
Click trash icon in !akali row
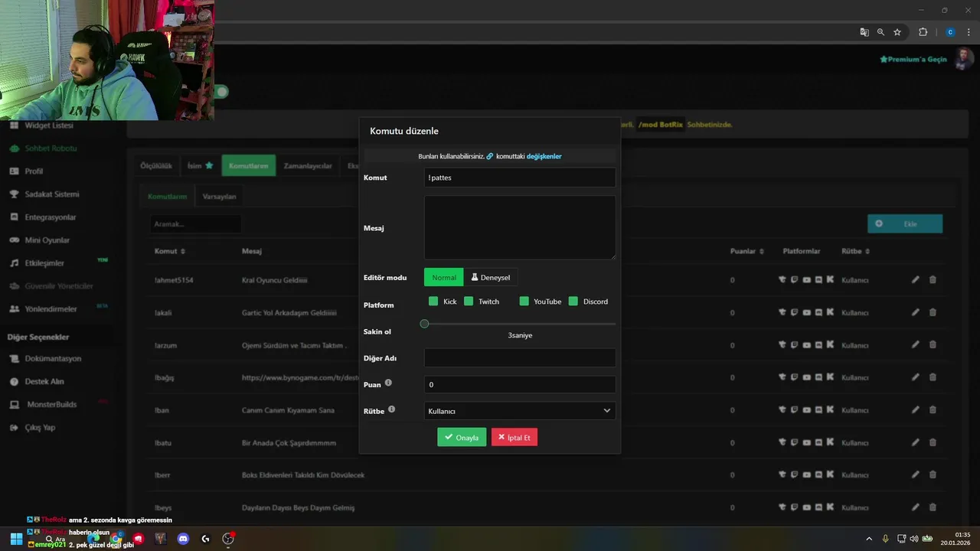click(933, 312)
